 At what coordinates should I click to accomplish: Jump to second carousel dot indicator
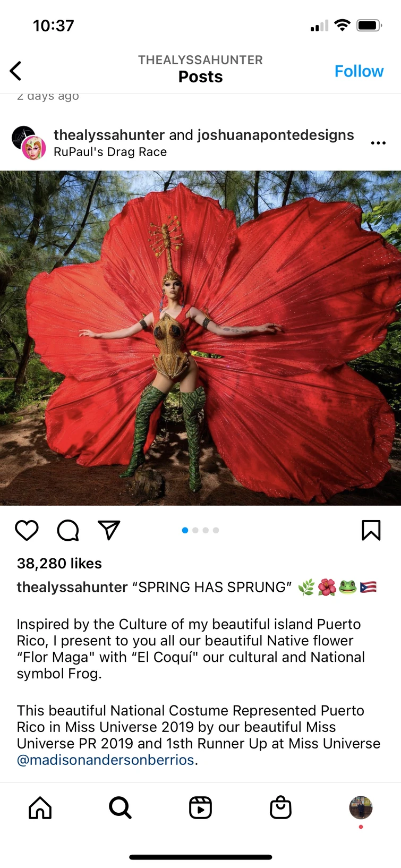pos(195,530)
